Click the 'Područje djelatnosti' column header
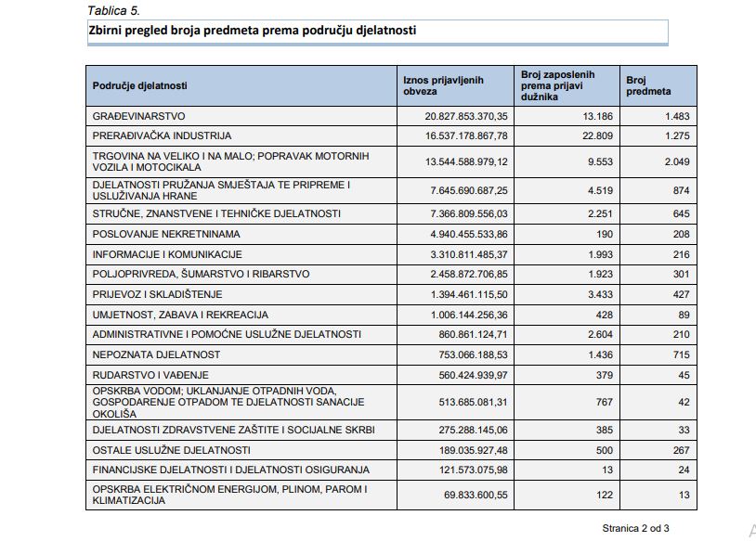The width and height of the screenshot is (756, 541). pyautogui.click(x=139, y=86)
